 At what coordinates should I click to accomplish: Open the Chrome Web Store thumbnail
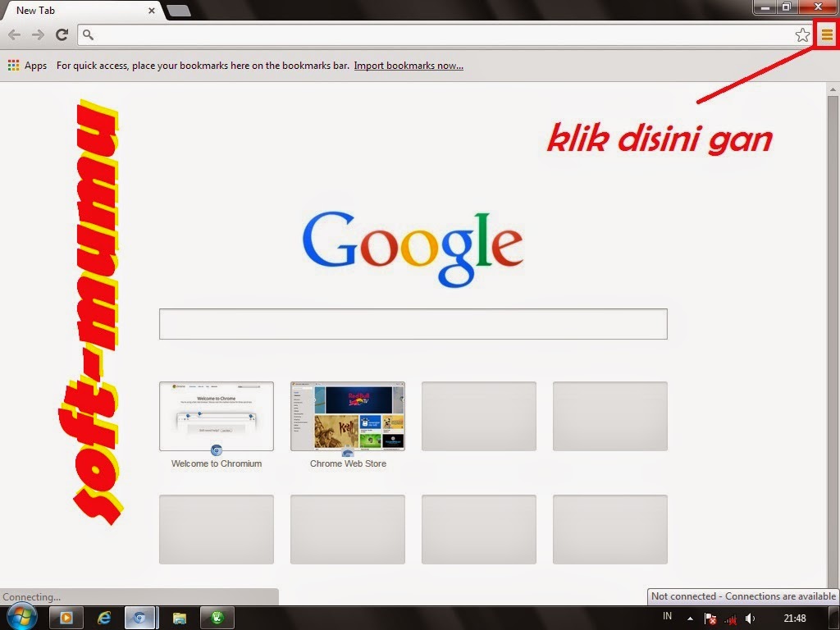pos(347,415)
